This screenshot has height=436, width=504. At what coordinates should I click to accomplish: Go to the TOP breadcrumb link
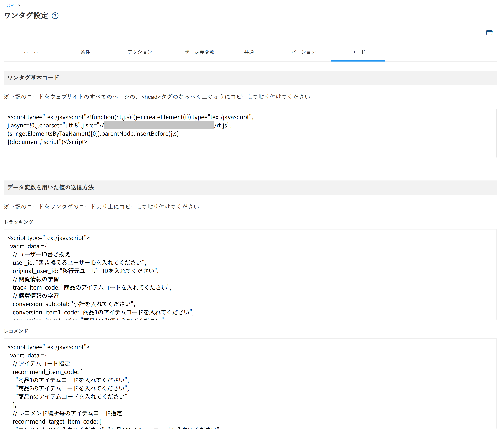coord(8,5)
